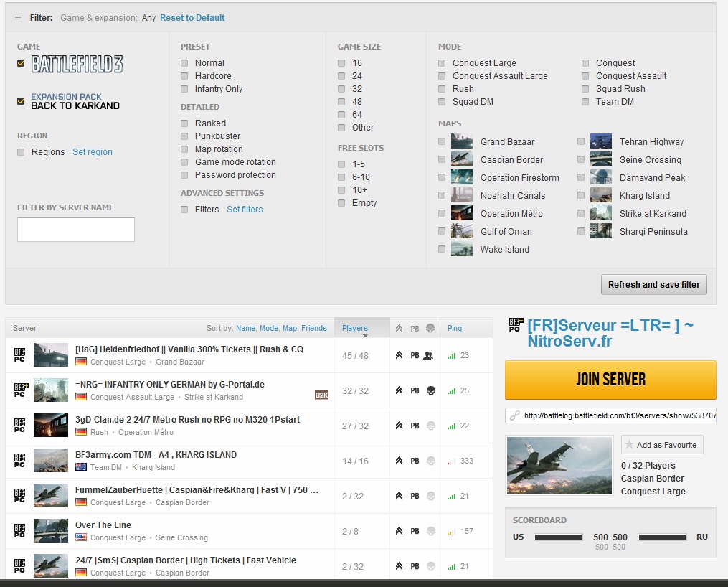Viewport: 728px width, 587px height.
Task: Click the Grand Bazaar map thumbnail
Action: click(x=462, y=141)
